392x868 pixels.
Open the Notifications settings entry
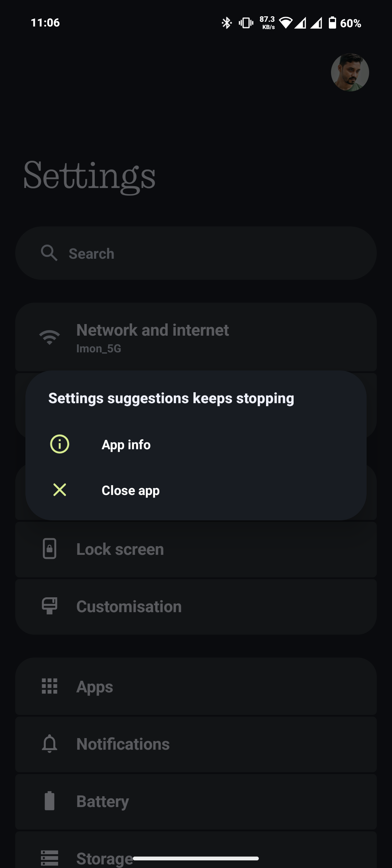(x=123, y=744)
